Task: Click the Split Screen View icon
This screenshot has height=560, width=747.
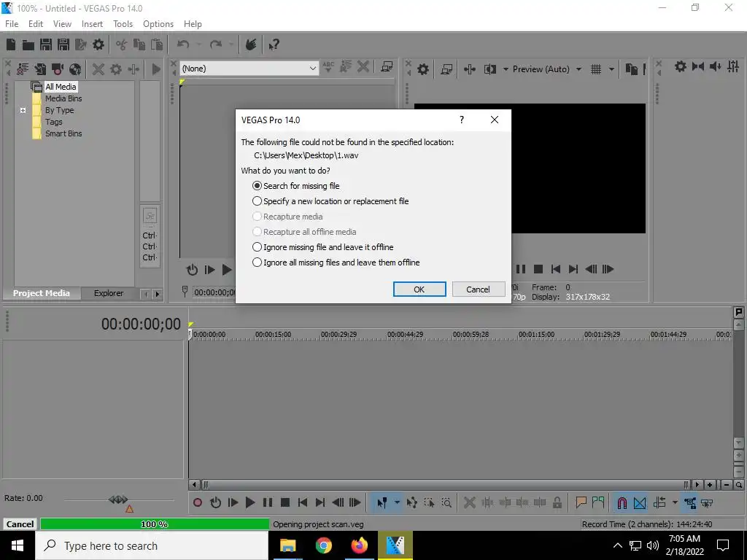Action: (489, 69)
